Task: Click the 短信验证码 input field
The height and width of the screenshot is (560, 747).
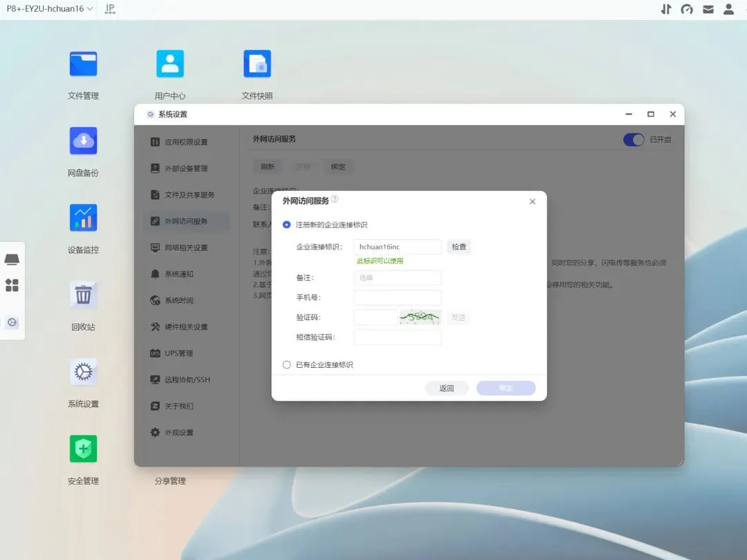Action: pos(397,337)
